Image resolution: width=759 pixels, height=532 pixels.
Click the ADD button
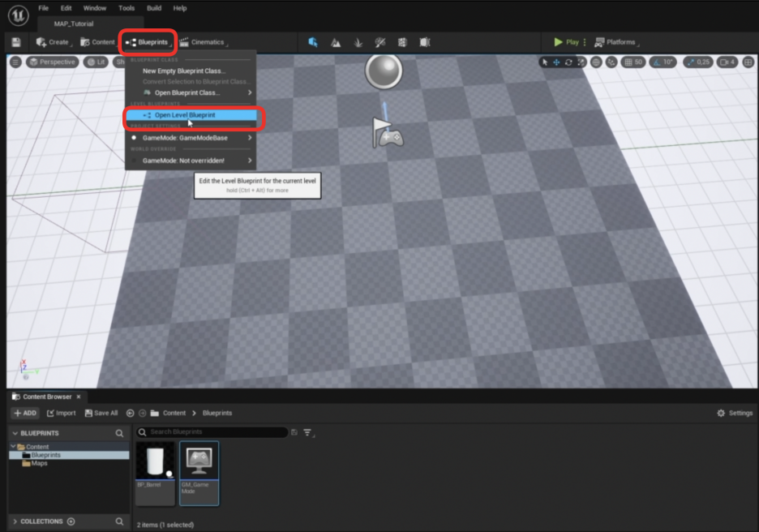(x=25, y=413)
